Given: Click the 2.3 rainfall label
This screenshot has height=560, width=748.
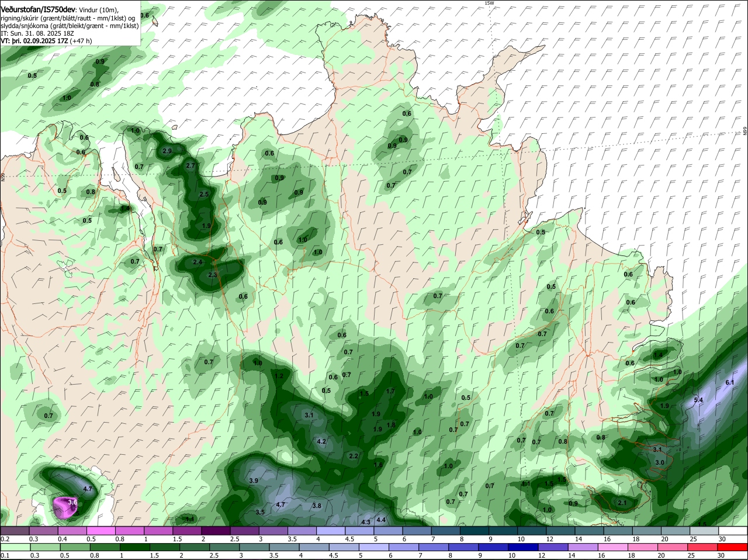Looking at the screenshot, I should pyautogui.click(x=213, y=275).
